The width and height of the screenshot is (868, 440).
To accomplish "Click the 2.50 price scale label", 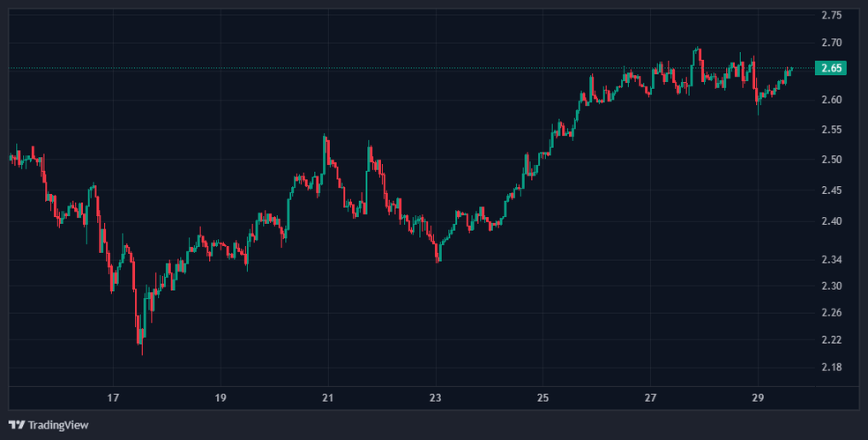I will [x=831, y=160].
